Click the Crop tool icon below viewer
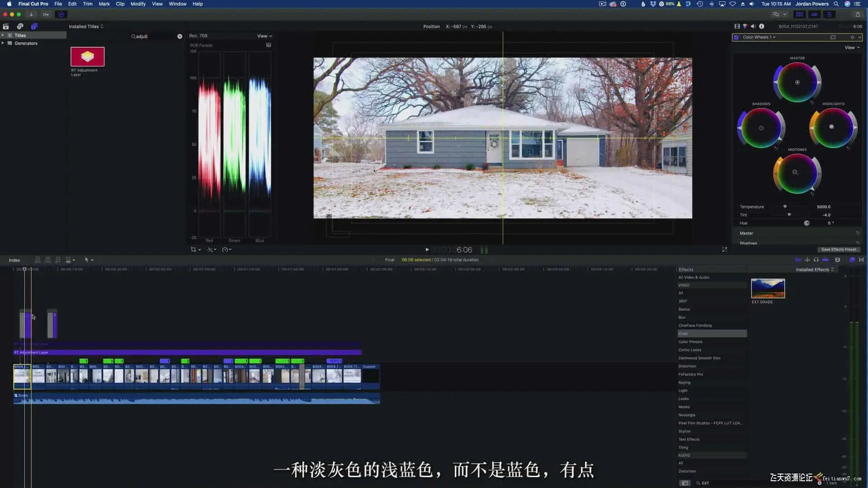Image resolution: width=868 pixels, height=488 pixels. [193, 249]
